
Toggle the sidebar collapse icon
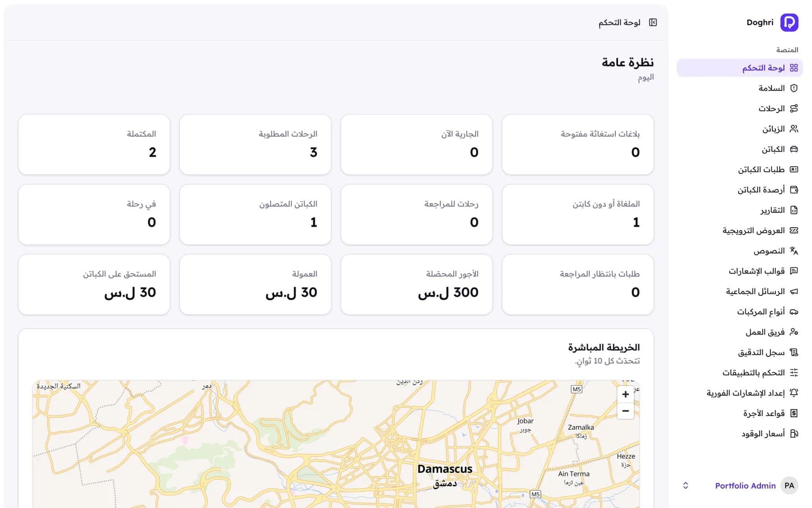[653, 22]
